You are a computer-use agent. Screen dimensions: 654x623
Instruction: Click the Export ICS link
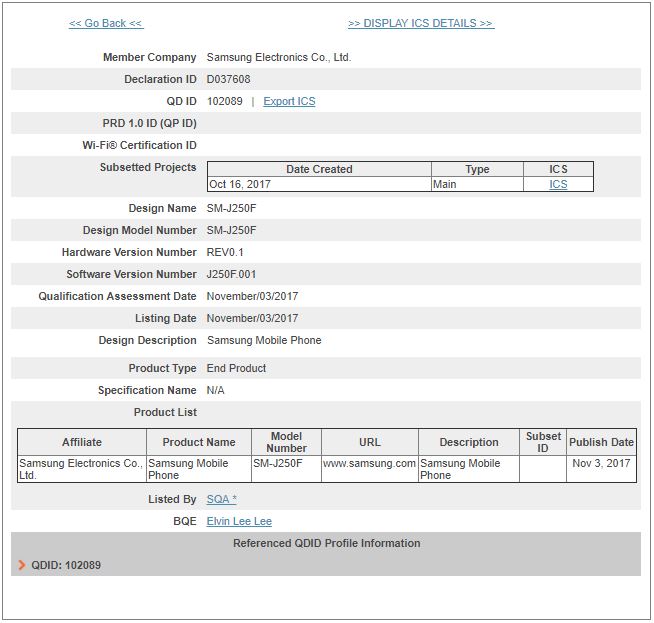pyautogui.click(x=289, y=101)
